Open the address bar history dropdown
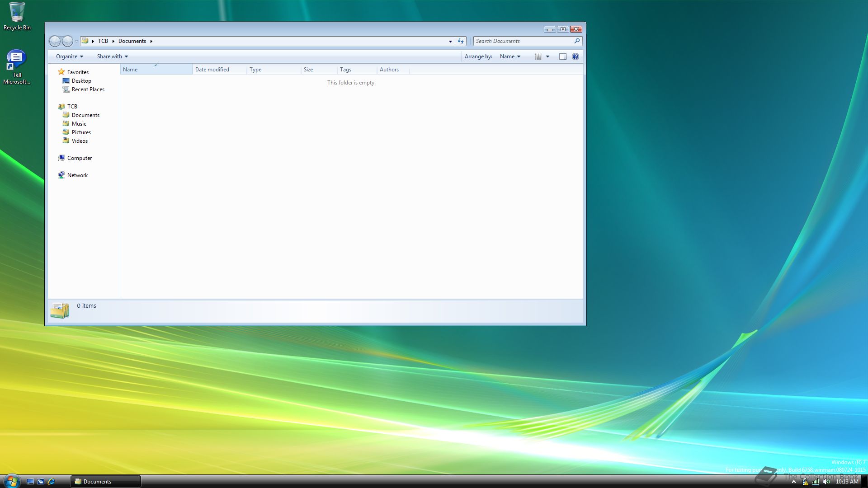This screenshot has width=868, height=488. point(450,41)
